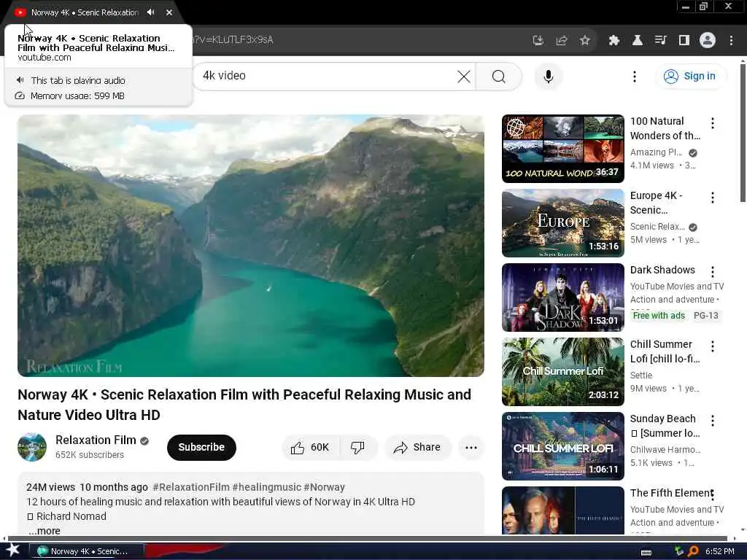The image size is (747, 560).
Task: Click 'Free with ads' label on Dark Shadows
Action: coord(659,315)
